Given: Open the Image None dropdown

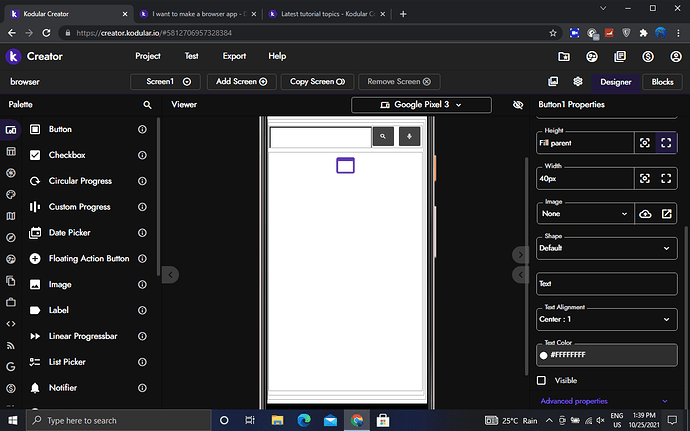Looking at the screenshot, I should coord(585,214).
